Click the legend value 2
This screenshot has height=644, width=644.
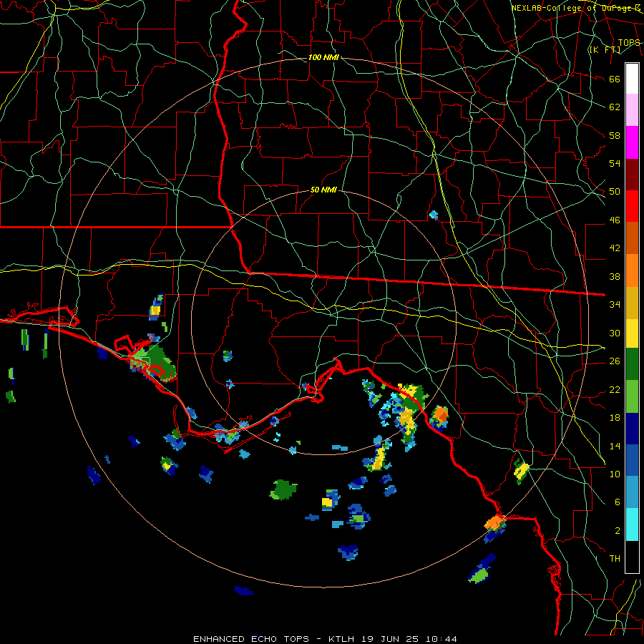(618, 530)
